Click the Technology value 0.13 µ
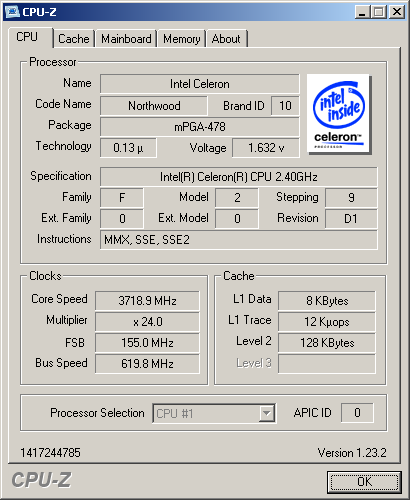 (128, 148)
